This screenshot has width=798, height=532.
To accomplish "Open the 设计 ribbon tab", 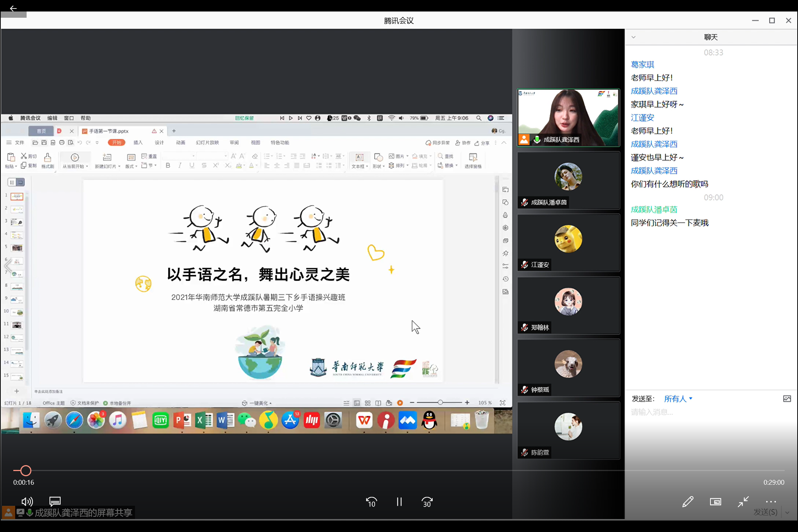I will (159, 143).
